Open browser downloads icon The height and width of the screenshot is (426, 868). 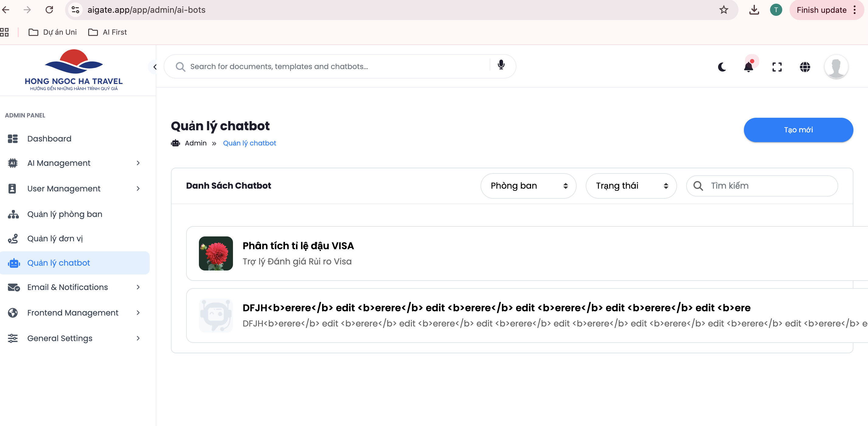tap(754, 10)
